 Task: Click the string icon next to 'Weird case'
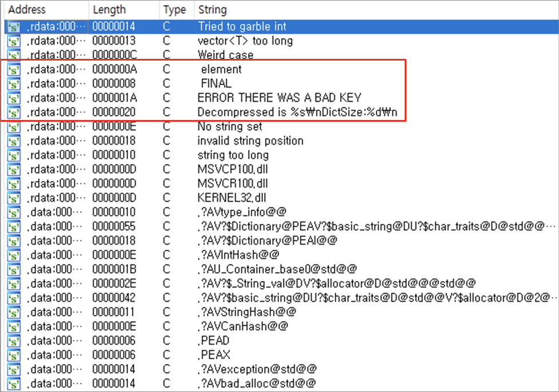(13, 55)
